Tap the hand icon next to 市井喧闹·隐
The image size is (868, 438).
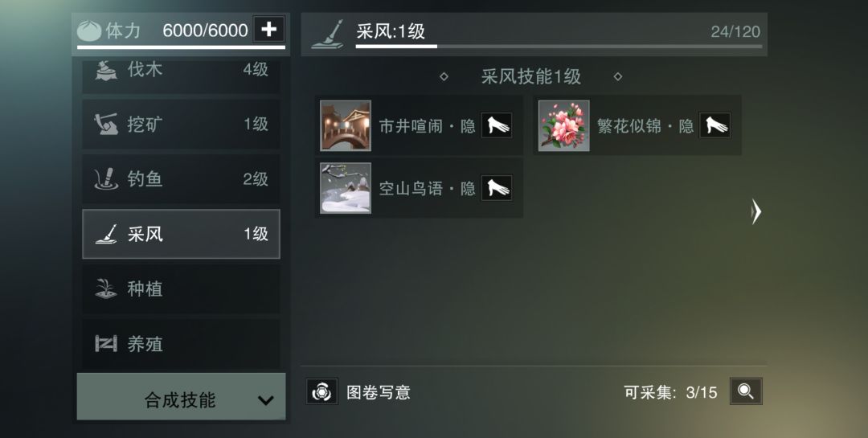tap(497, 125)
